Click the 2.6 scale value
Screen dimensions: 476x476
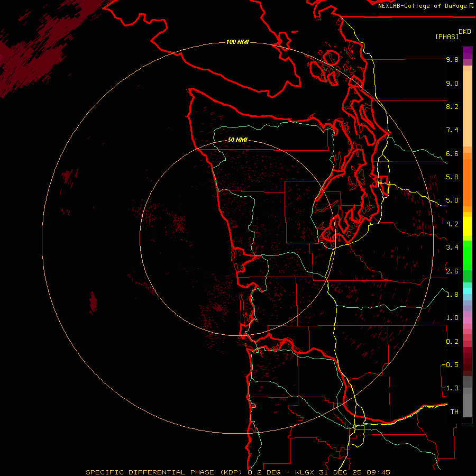(452, 271)
